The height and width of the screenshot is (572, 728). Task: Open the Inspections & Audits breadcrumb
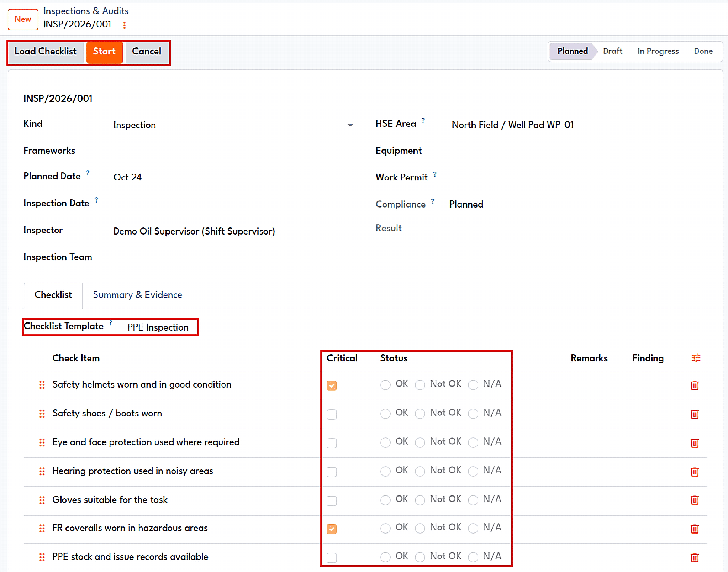(x=86, y=11)
